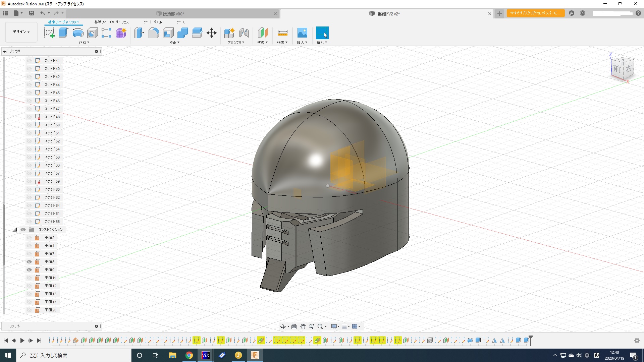Click the Create Sketch tool icon
This screenshot has height=362, width=644.
(x=49, y=33)
